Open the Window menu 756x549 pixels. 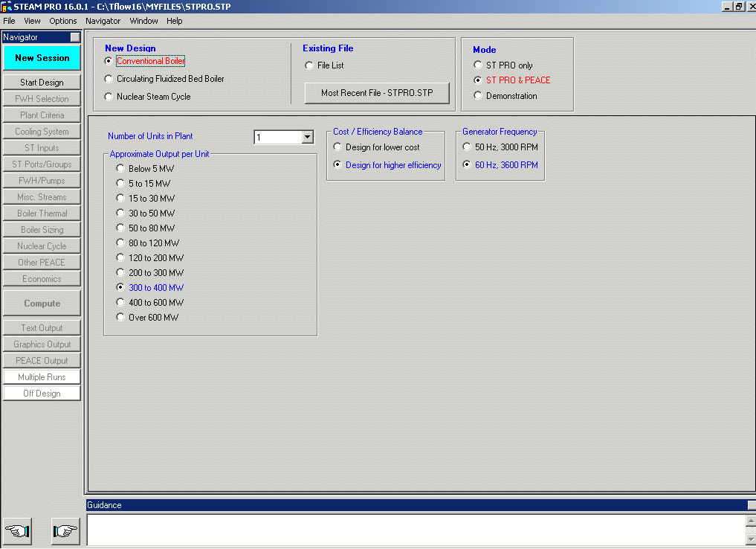pyautogui.click(x=143, y=21)
